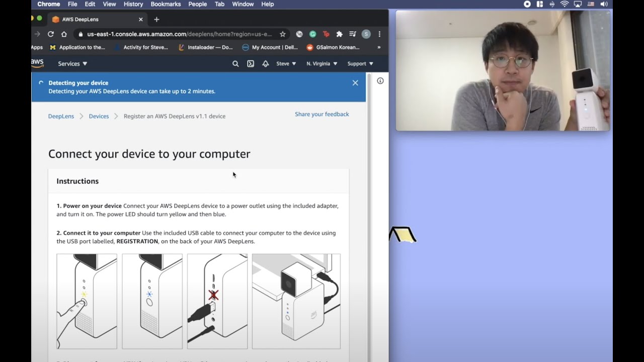
Task: Open the first gray extension icon
Action: coord(299,34)
